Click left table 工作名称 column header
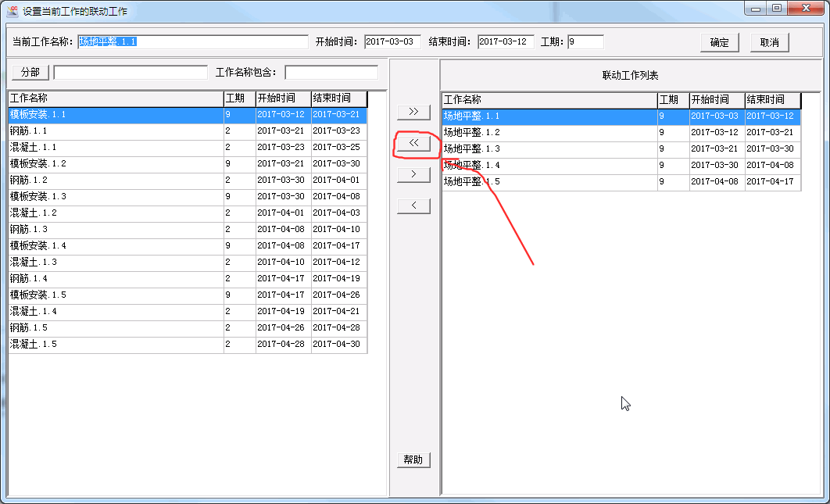Image resolution: width=830 pixels, height=504 pixels. coord(116,98)
